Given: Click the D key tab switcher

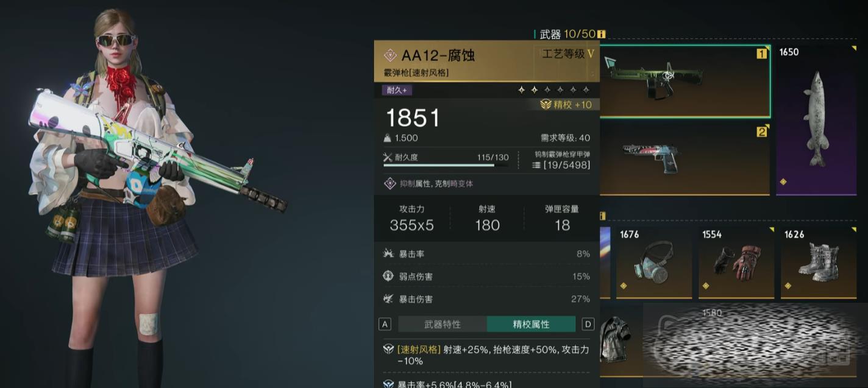Looking at the screenshot, I should click(x=588, y=324).
